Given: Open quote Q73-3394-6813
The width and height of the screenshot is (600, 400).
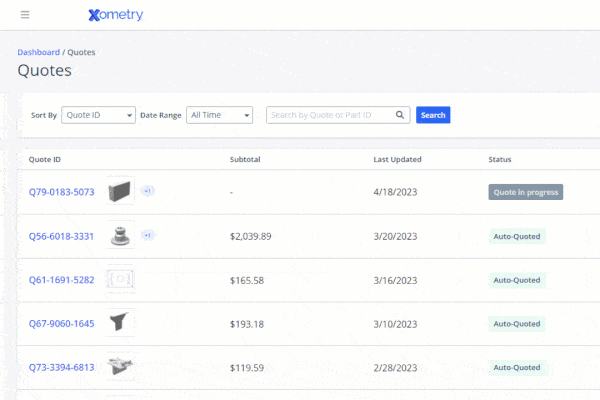Looking at the screenshot, I should [62, 368].
